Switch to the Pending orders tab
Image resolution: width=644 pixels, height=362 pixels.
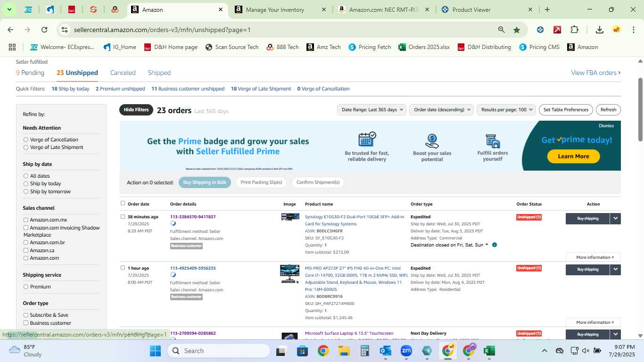click(30, 73)
